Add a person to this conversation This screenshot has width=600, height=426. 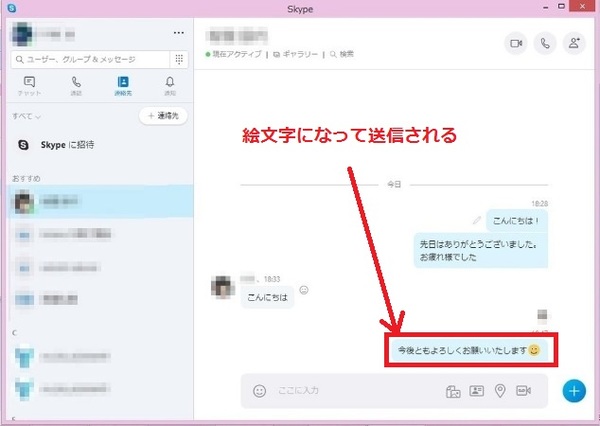coord(574,43)
